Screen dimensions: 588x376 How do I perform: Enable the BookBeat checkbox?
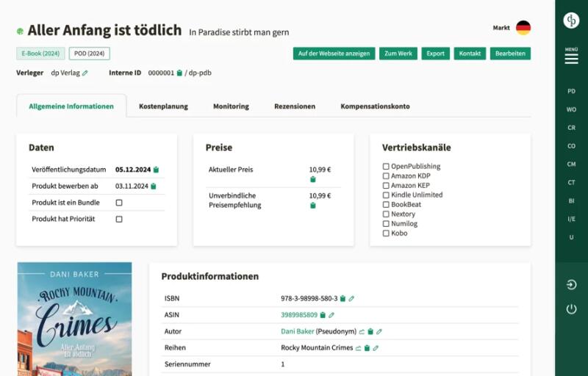tap(386, 204)
